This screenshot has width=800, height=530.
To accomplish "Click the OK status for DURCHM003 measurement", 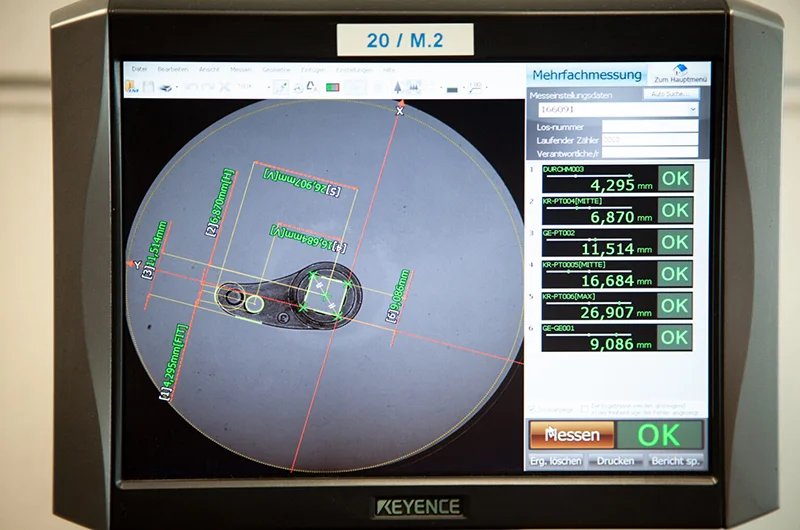I will tap(675, 178).
